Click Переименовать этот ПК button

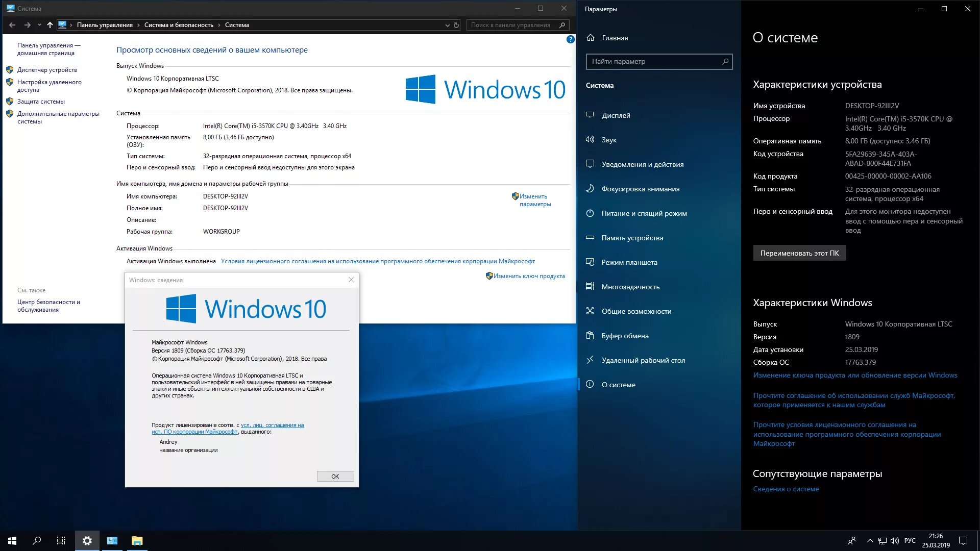(x=799, y=253)
